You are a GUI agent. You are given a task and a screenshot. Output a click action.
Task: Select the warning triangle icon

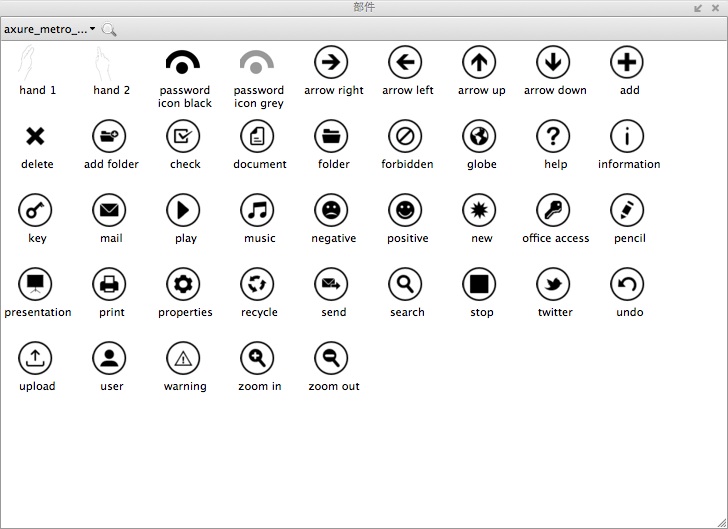183,358
